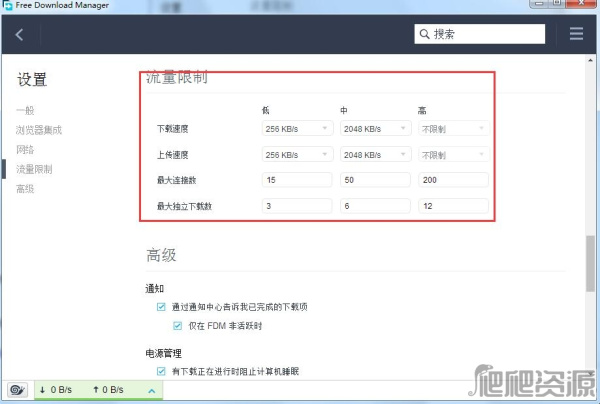Open 一般 settings section
The height and width of the screenshot is (404, 600).
pyautogui.click(x=25, y=111)
